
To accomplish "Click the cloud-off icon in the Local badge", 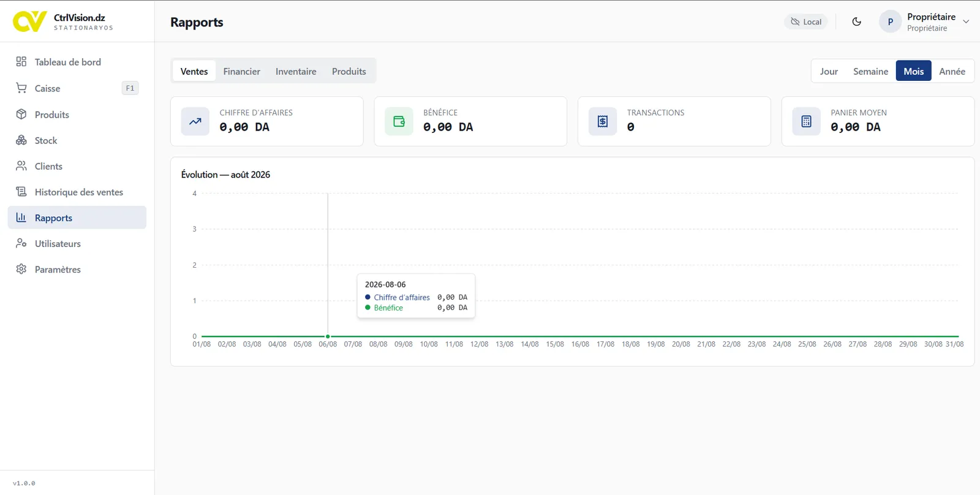I will [x=795, y=21].
